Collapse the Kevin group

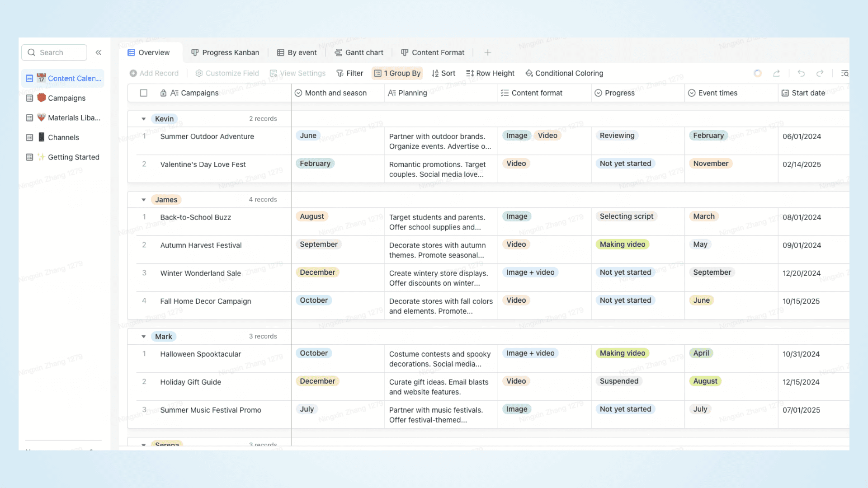click(x=143, y=118)
